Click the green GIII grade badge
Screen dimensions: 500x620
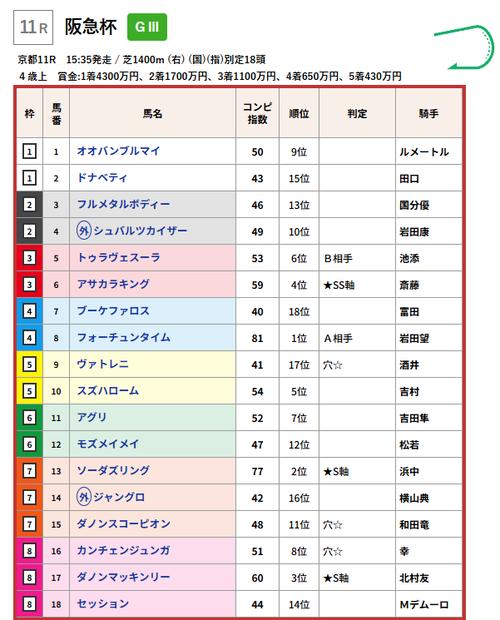(147, 27)
